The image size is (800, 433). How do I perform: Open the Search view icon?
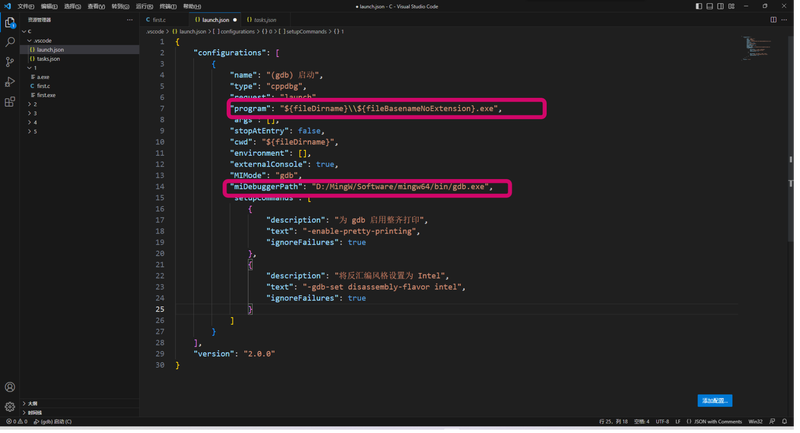point(10,42)
